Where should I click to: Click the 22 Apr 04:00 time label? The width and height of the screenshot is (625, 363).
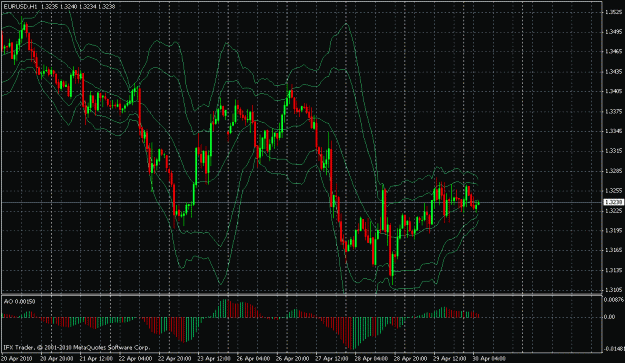(135, 359)
